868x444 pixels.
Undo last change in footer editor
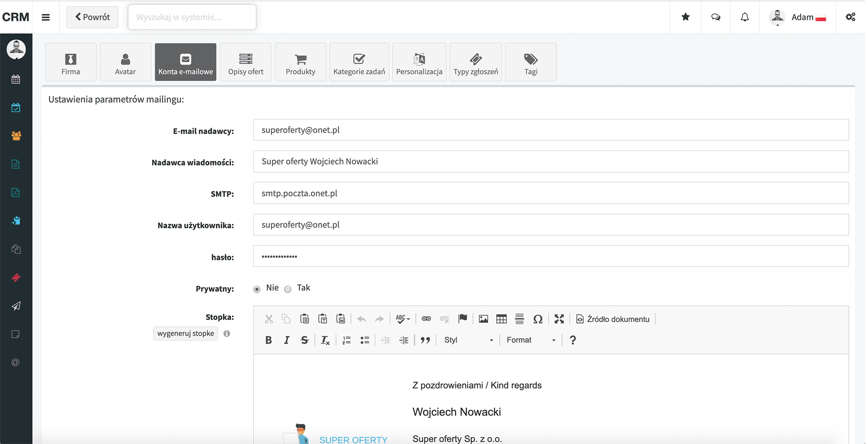pos(362,319)
